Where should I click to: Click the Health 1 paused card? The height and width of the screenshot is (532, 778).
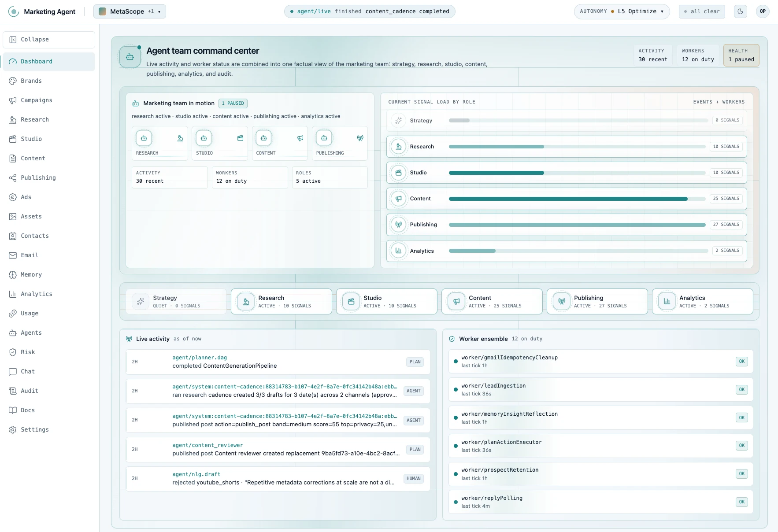pos(741,55)
